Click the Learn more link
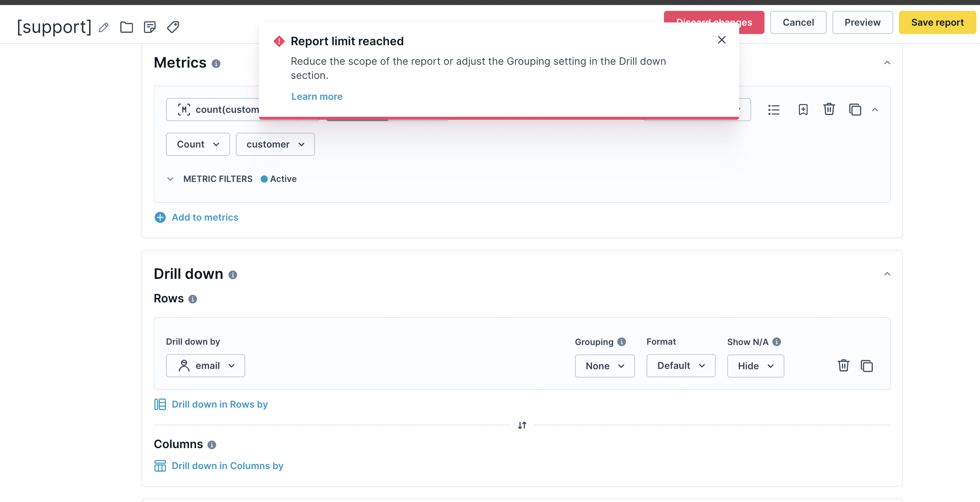Image resolution: width=980 pixels, height=502 pixels. (317, 97)
